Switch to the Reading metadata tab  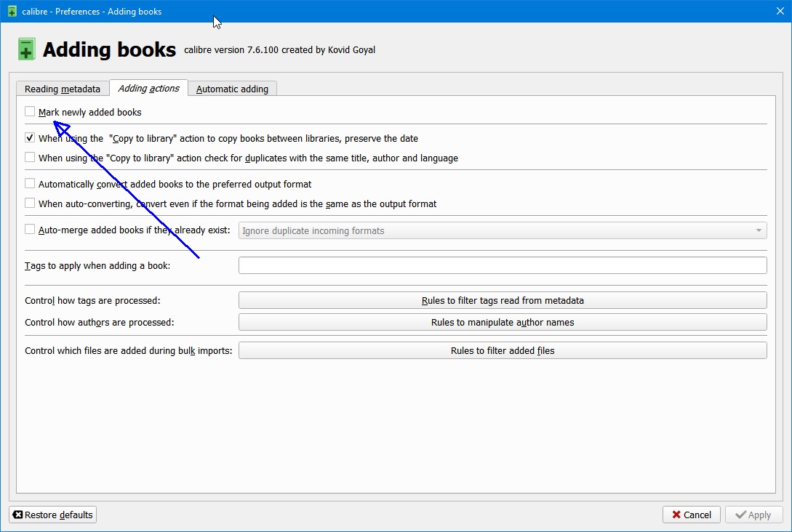coord(63,89)
